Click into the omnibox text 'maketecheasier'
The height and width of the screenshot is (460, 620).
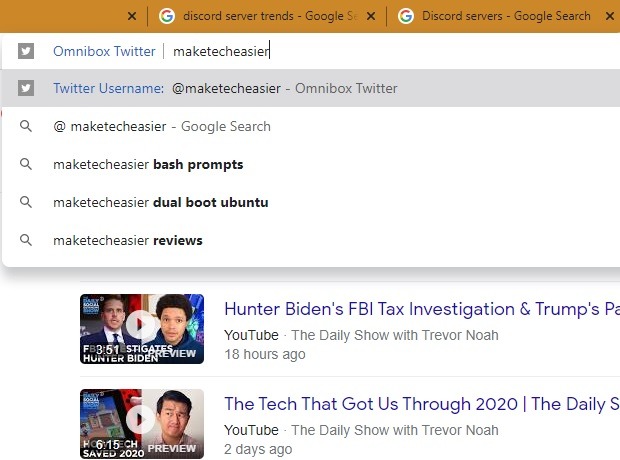(221, 51)
